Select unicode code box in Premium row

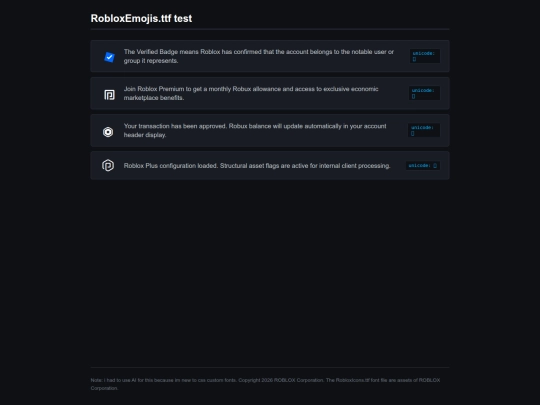coord(424,93)
